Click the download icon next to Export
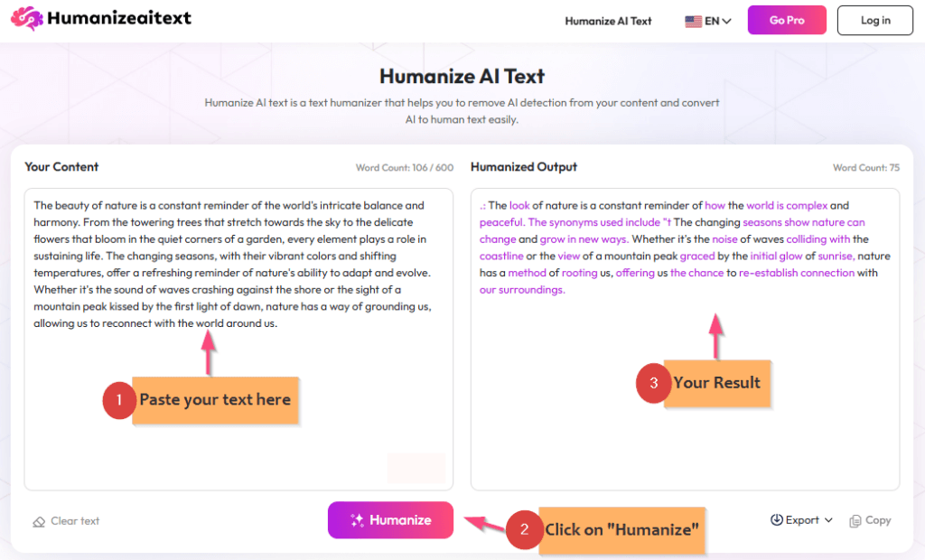925x560 pixels. [x=778, y=520]
